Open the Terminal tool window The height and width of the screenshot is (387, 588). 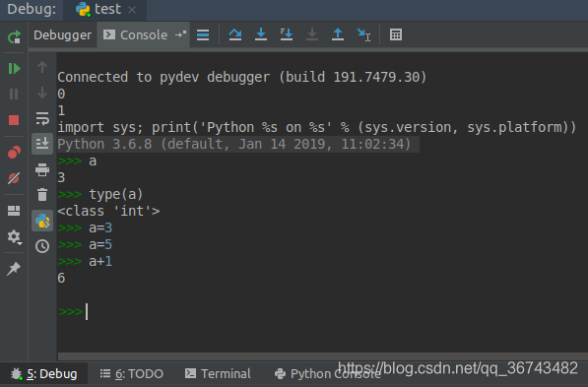pos(218,374)
